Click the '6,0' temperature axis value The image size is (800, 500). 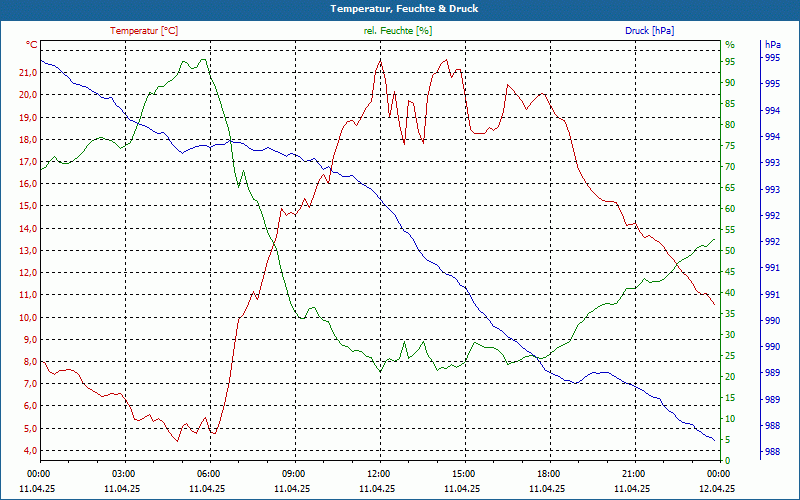coord(30,406)
